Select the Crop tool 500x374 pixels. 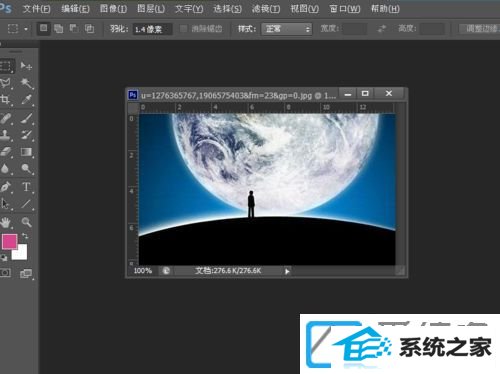coord(6,99)
